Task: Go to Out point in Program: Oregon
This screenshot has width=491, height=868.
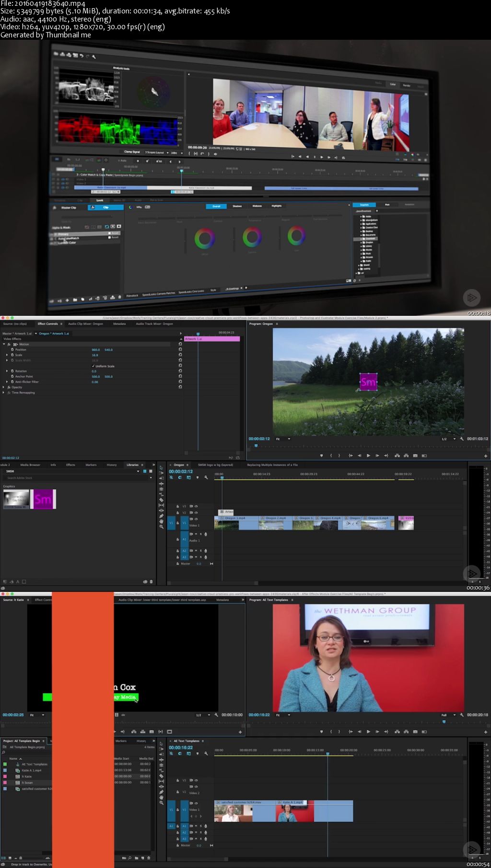Action: [x=386, y=456]
